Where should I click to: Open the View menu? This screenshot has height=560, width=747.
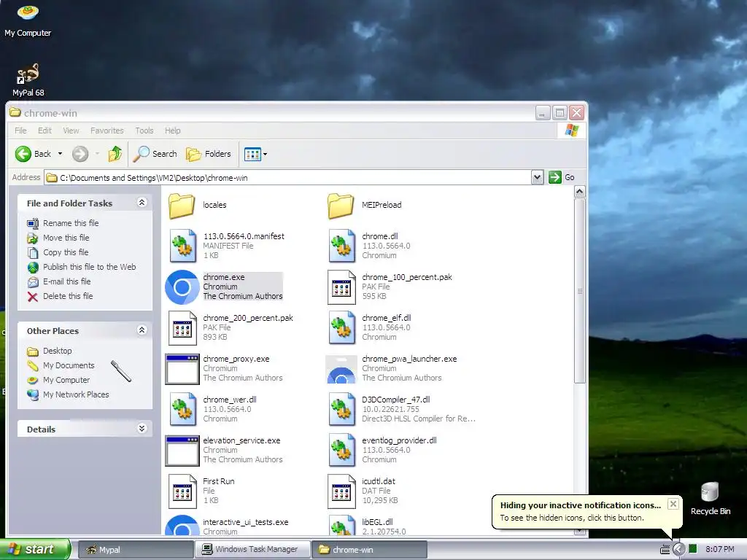pyautogui.click(x=71, y=131)
